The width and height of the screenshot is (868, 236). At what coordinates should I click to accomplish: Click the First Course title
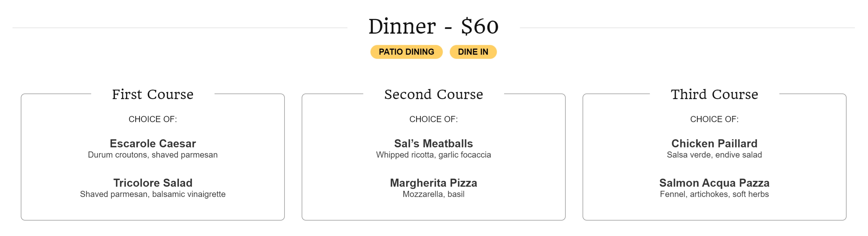coord(153,94)
